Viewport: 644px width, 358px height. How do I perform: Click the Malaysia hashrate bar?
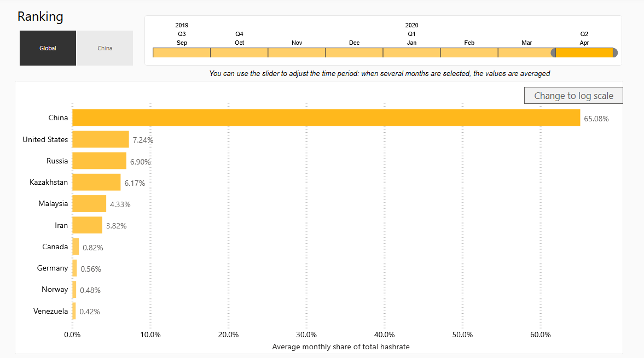(x=89, y=203)
